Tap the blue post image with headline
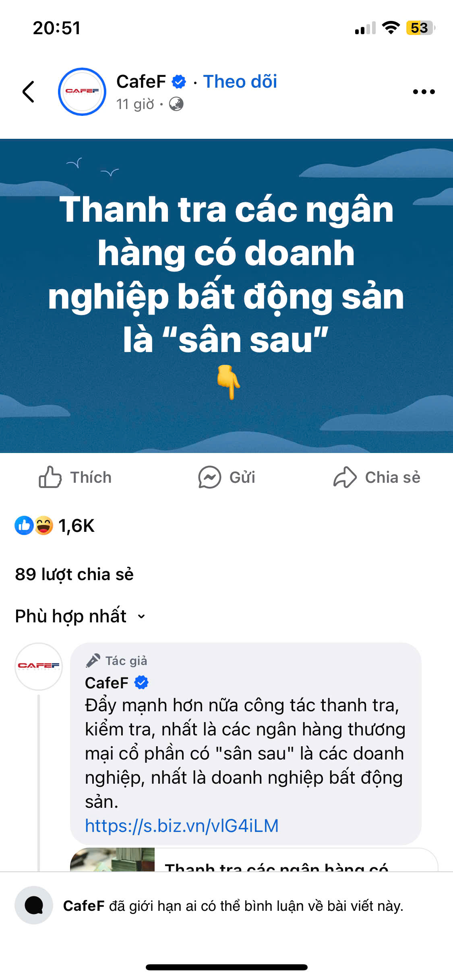453x980 pixels. [x=226, y=296]
